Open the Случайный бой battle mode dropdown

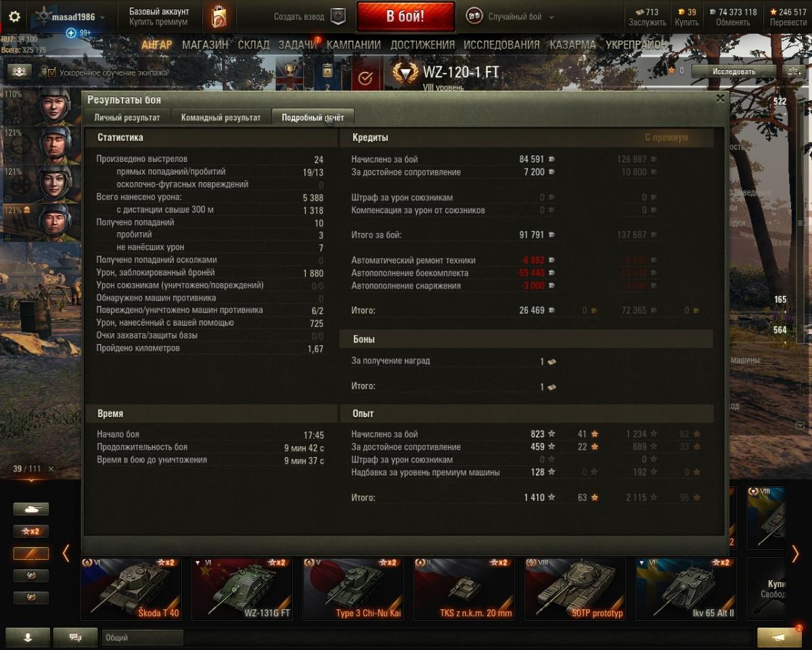coord(510,17)
